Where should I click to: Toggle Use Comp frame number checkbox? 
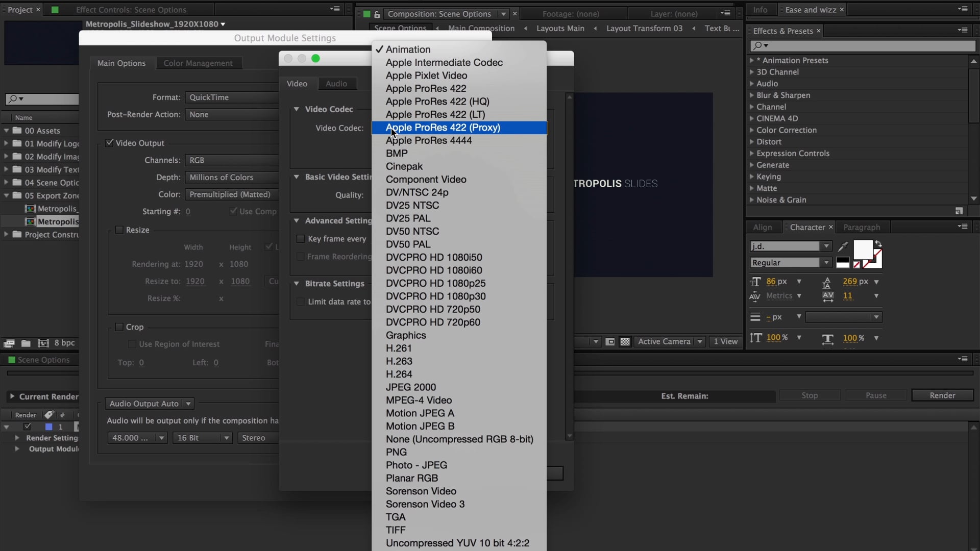point(233,211)
